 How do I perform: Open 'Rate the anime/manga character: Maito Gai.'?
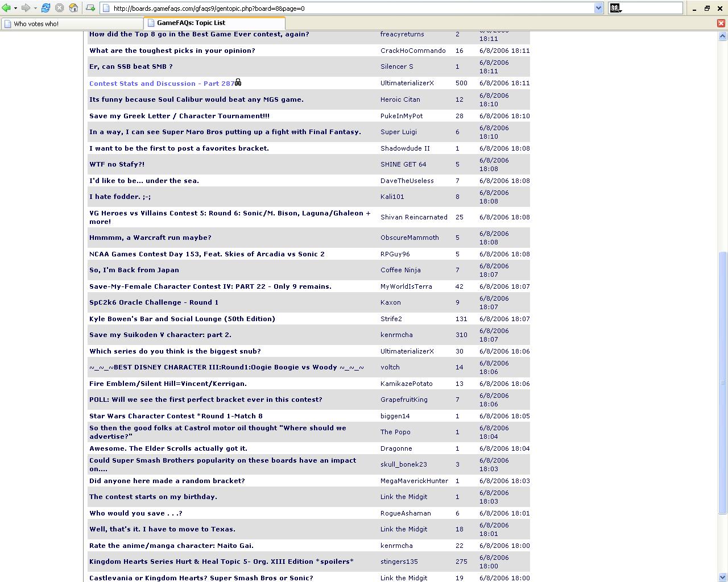pos(171,546)
